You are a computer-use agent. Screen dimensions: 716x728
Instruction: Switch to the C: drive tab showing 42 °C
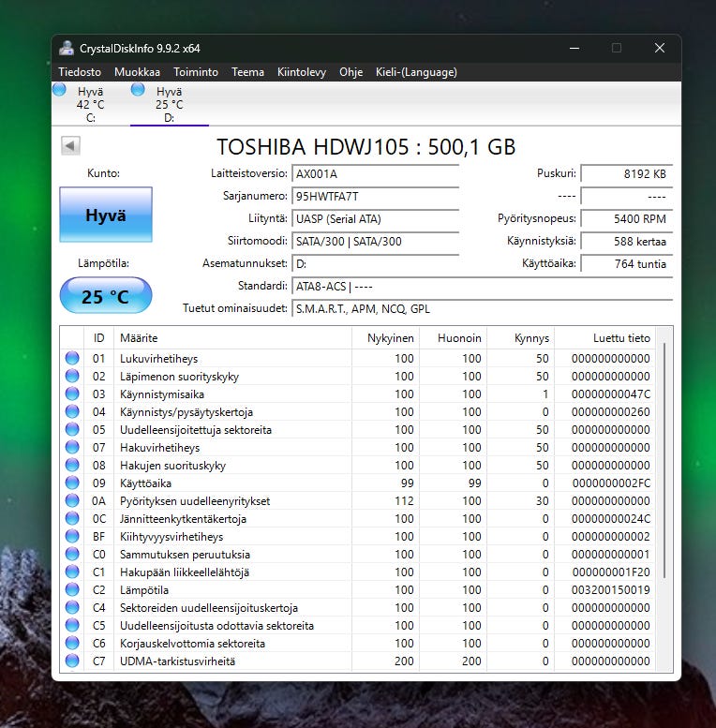[91, 104]
